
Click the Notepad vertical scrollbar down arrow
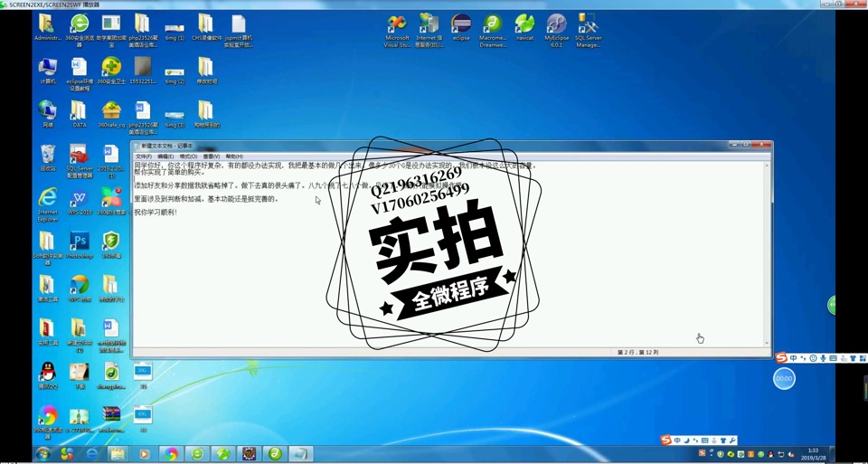pos(767,343)
